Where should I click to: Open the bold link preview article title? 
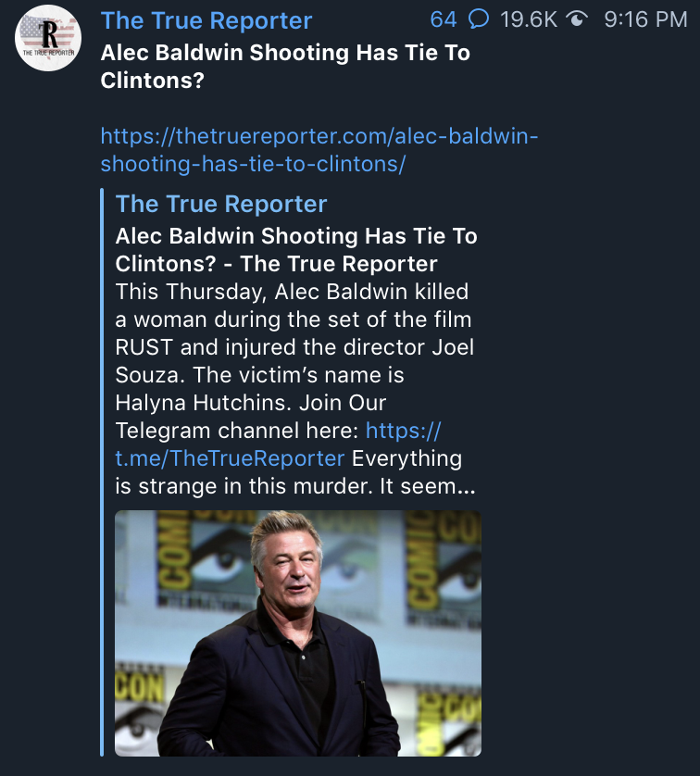(x=296, y=250)
